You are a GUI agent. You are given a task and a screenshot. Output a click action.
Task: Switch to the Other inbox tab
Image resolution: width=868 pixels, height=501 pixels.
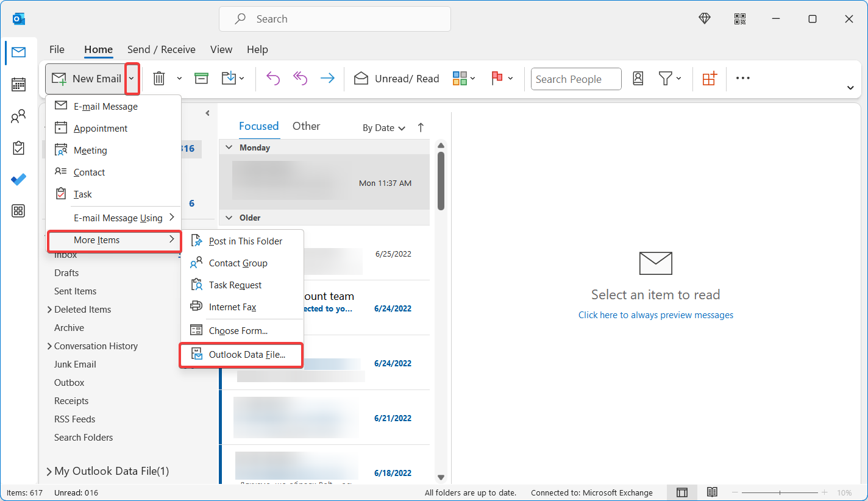tap(306, 126)
